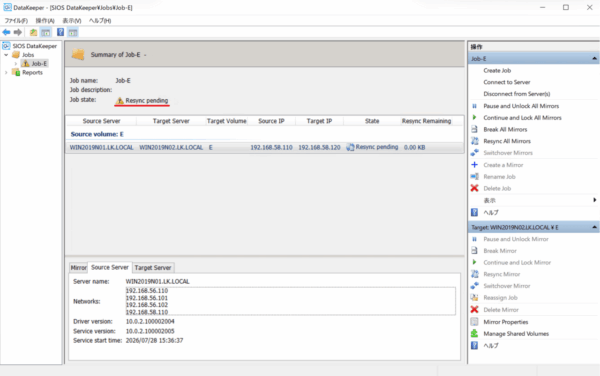Click the Switchover Mirror icon
600x376 pixels.
[474, 286]
